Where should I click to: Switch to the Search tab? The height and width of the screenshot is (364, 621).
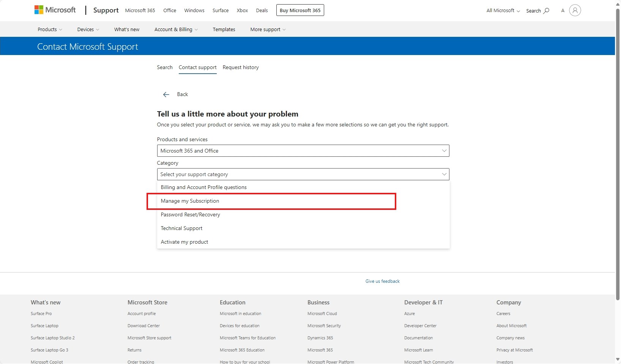point(165,67)
